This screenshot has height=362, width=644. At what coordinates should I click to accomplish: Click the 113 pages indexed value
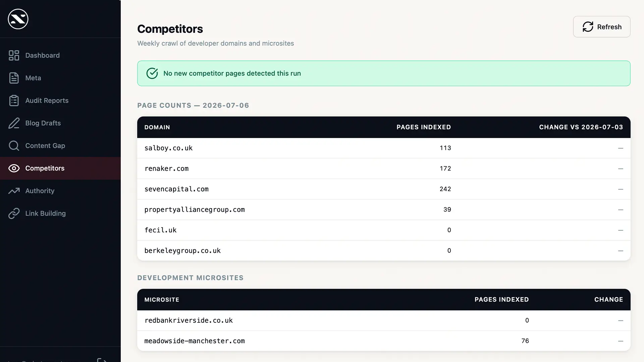tap(445, 148)
